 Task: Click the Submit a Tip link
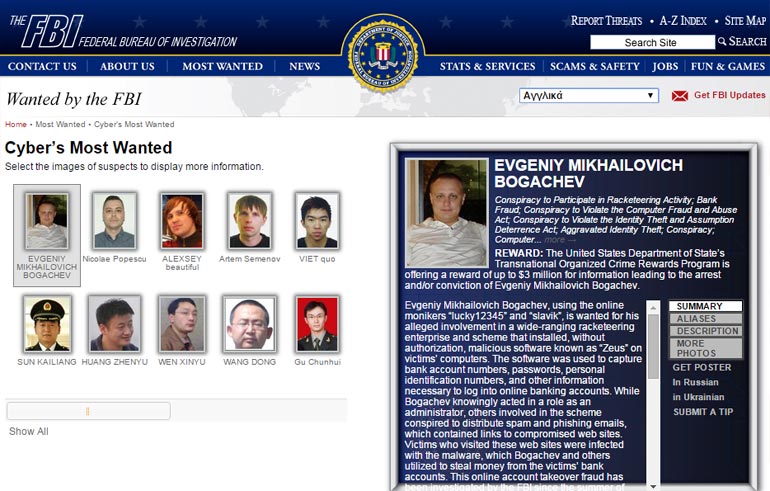(x=703, y=412)
